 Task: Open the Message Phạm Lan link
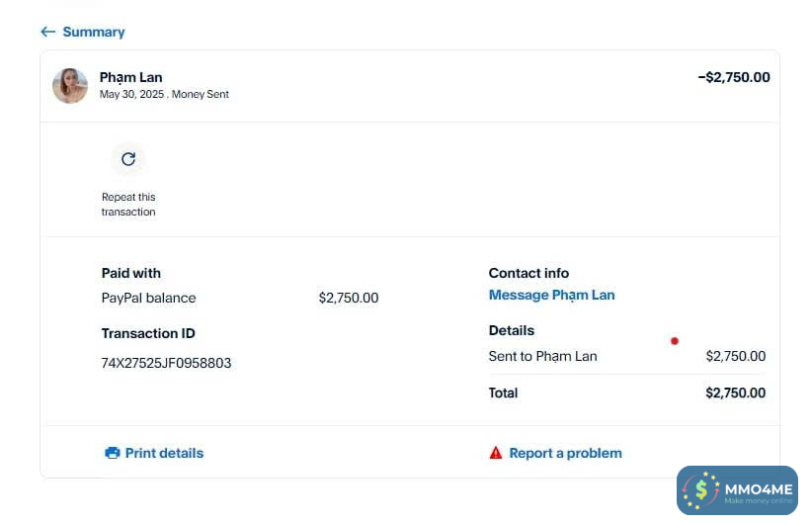click(551, 295)
